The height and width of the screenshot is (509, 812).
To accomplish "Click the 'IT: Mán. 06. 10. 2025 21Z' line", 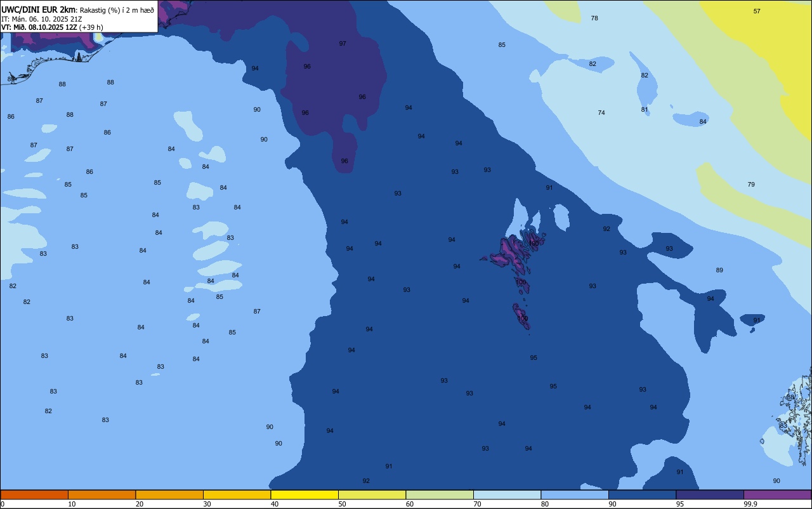I will coord(43,19).
